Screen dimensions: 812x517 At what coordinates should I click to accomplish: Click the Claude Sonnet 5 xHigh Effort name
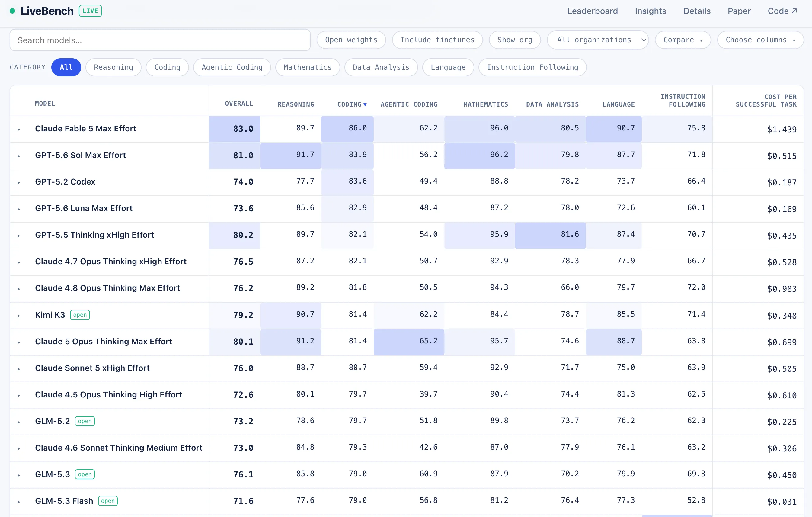pos(92,368)
